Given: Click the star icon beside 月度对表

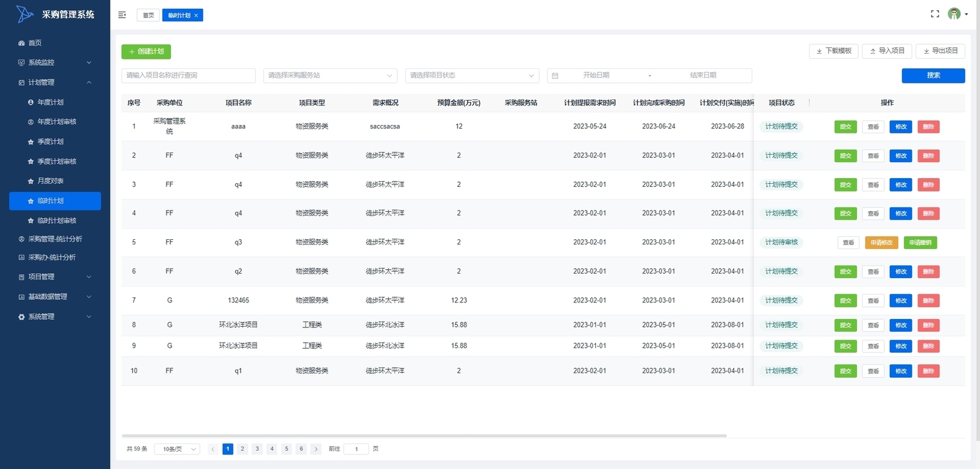Looking at the screenshot, I should click(x=31, y=181).
